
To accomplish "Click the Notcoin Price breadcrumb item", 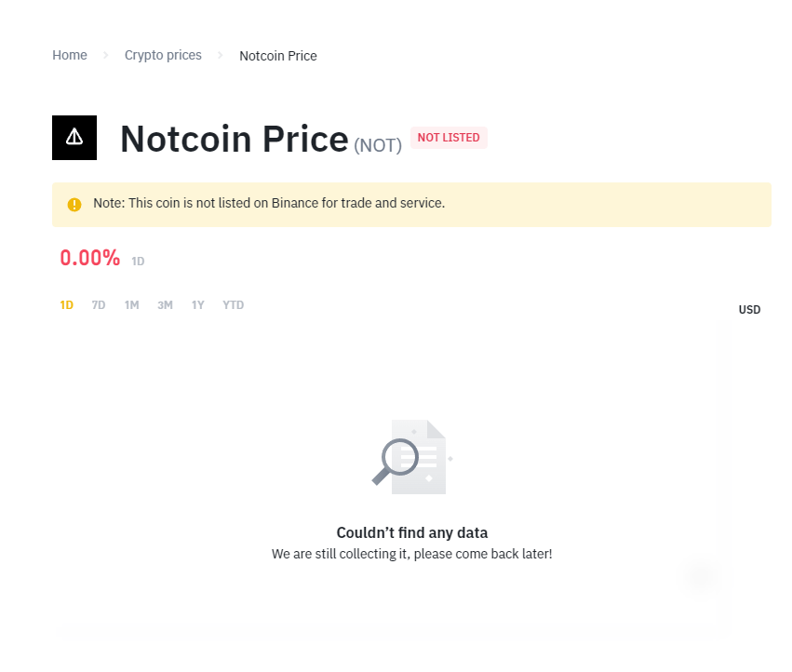I will (x=278, y=56).
